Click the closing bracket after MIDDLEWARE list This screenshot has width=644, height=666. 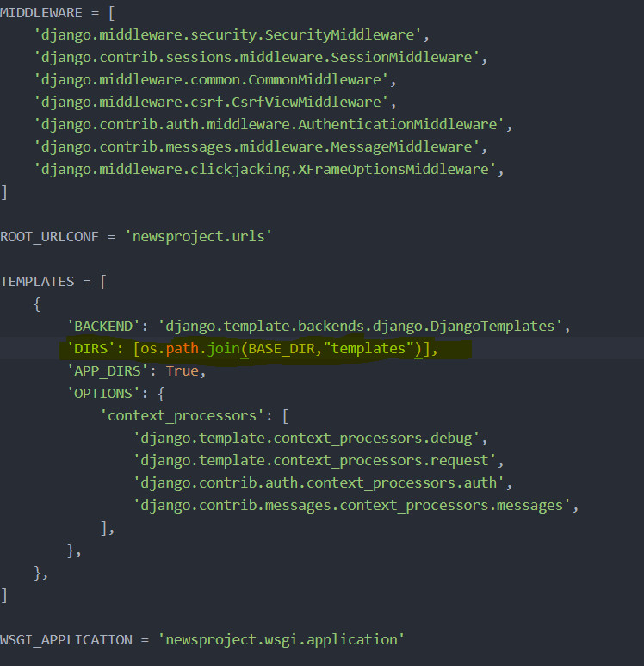pyautogui.click(x=3, y=192)
